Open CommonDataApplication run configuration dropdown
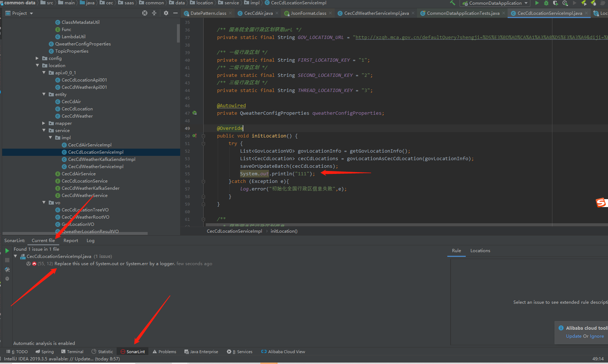The height and width of the screenshot is (364, 608). [x=495, y=3]
